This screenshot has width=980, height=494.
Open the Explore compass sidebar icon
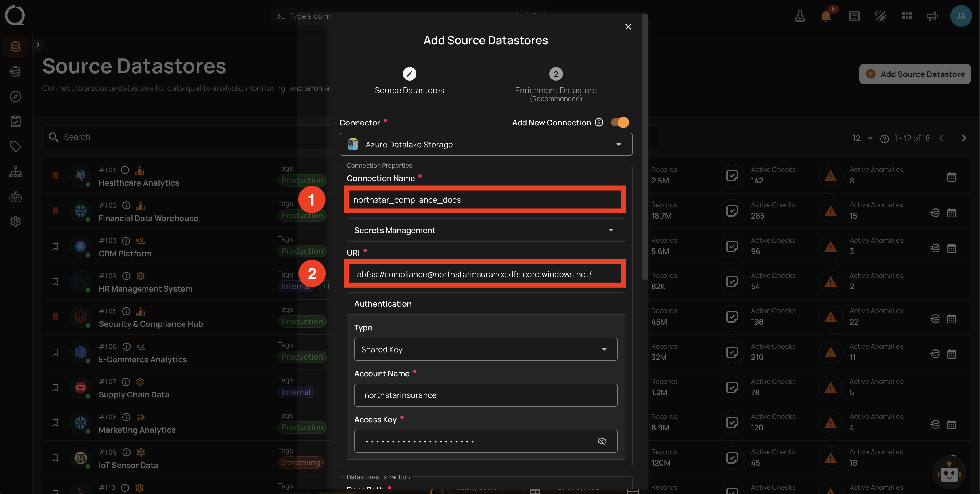(16, 96)
